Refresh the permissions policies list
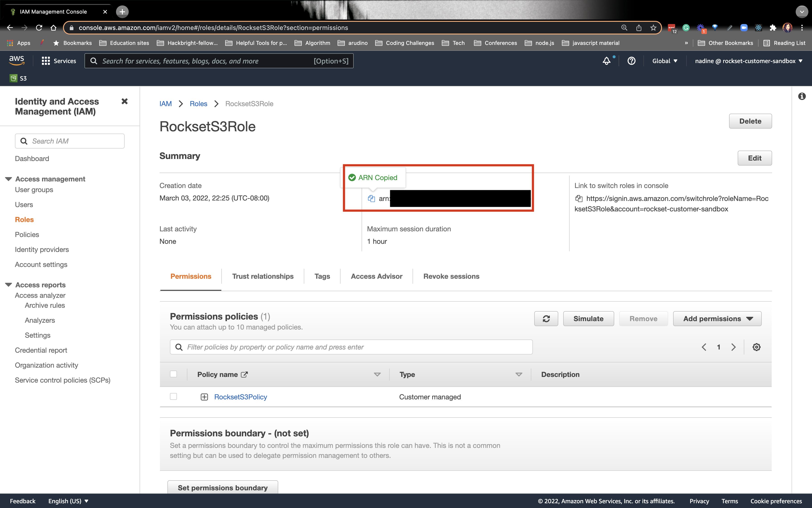Image resolution: width=812 pixels, height=508 pixels. click(x=546, y=318)
